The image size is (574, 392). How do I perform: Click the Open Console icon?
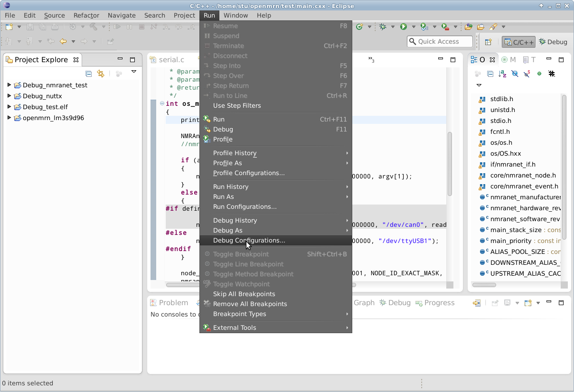pos(528,303)
